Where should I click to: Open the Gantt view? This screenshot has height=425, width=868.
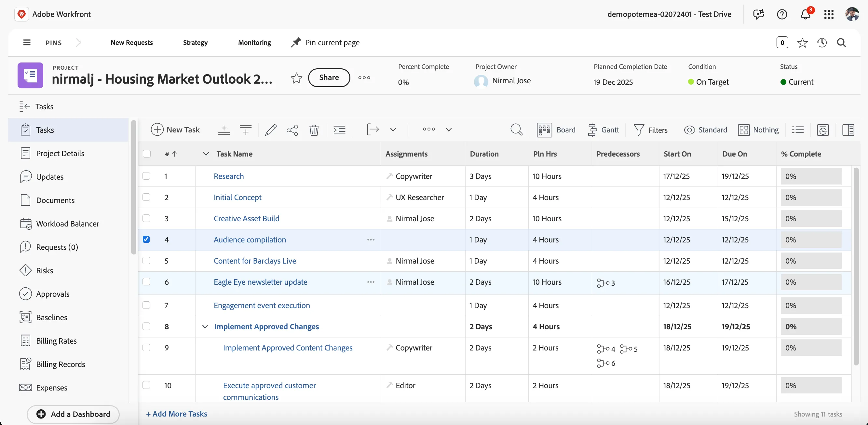[604, 130]
